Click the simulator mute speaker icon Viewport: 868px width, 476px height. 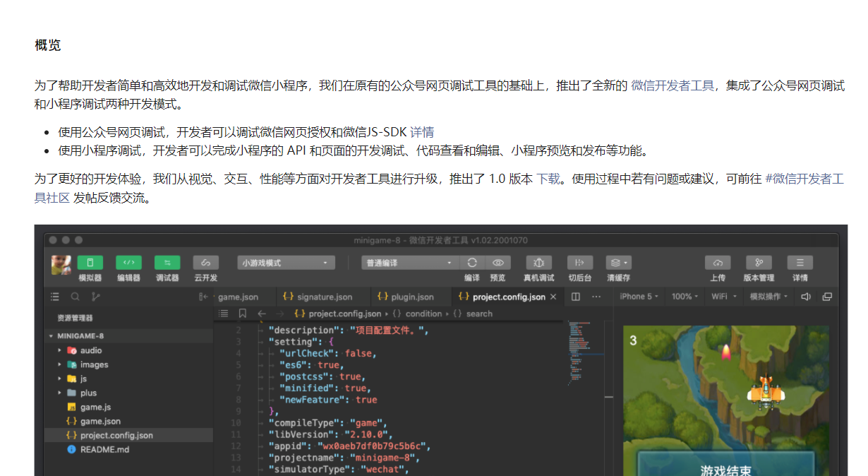806,297
